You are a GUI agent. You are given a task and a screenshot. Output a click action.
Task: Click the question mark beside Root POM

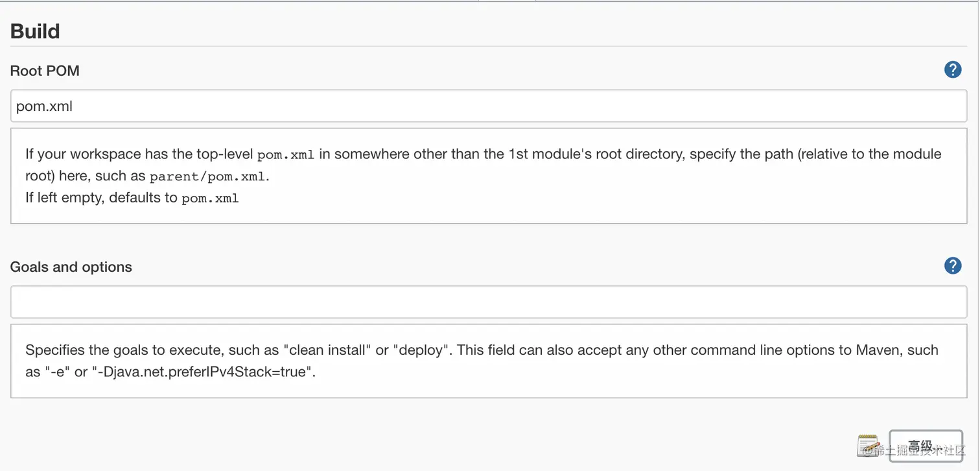click(x=953, y=69)
